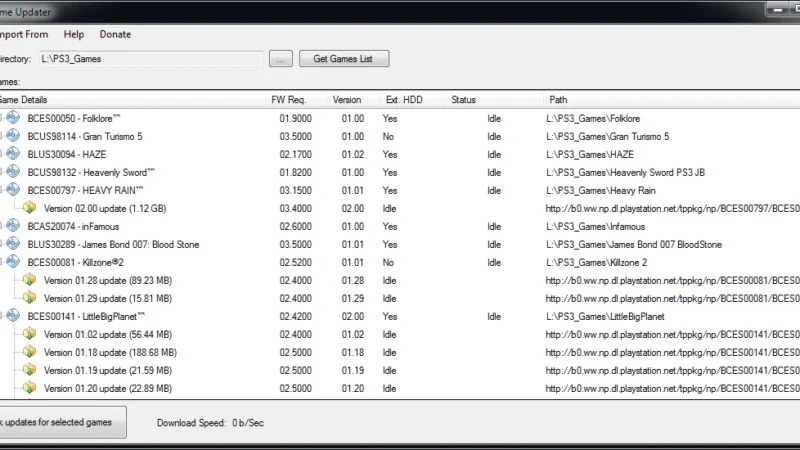Click the disc icon for BLUS30094 HAZE
This screenshot has width=800, height=450.
13,154
